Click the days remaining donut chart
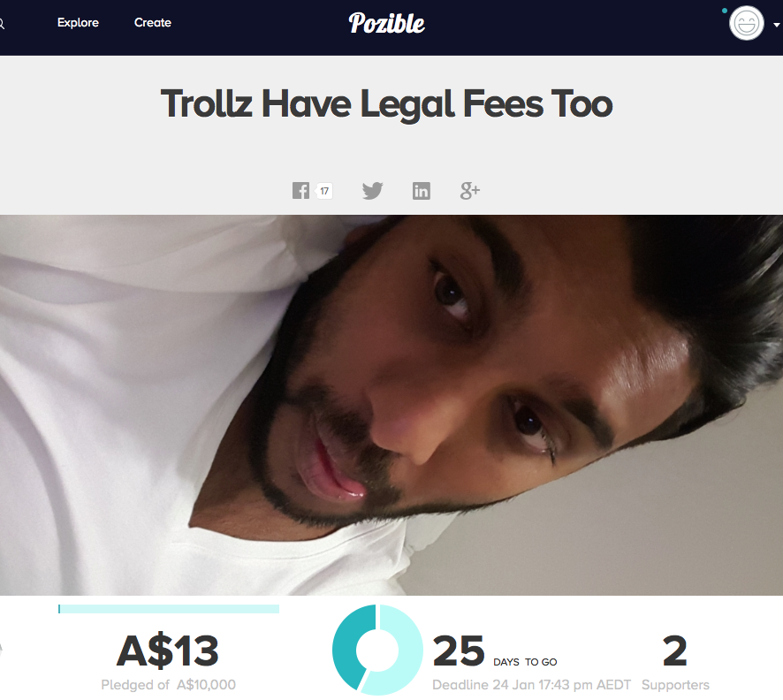The height and width of the screenshot is (700, 783). click(377, 650)
